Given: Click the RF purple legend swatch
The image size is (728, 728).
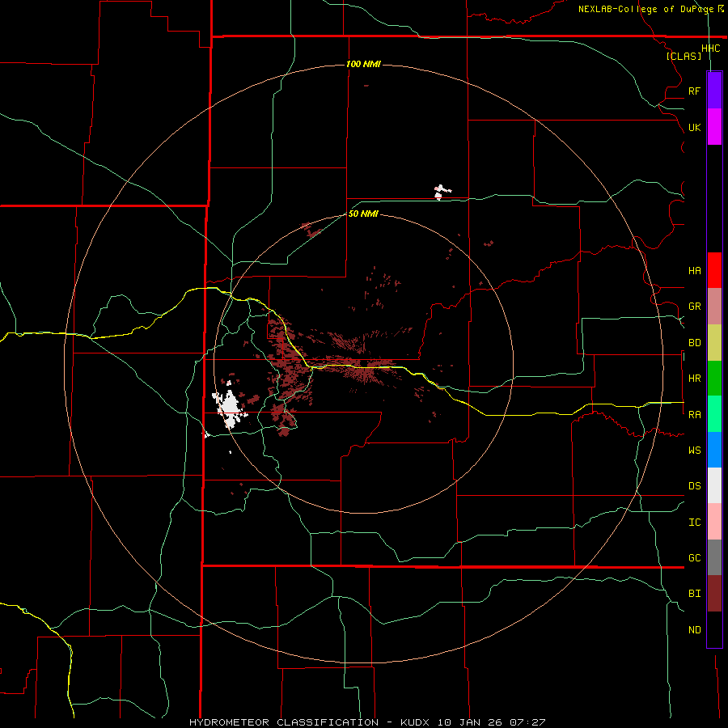Looking at the screenshot, I should pyautogui.click(x=714, y=91).
